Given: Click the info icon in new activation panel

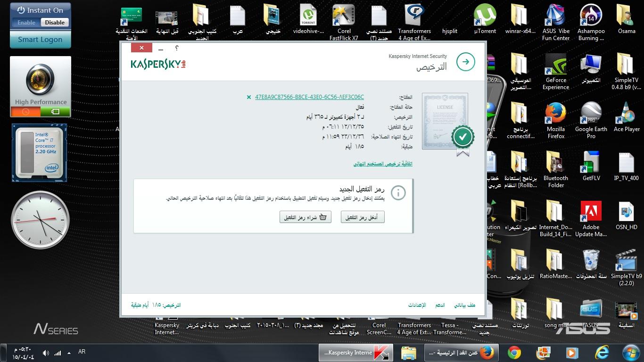Looking at the screenshot, I should click(398, 192).
